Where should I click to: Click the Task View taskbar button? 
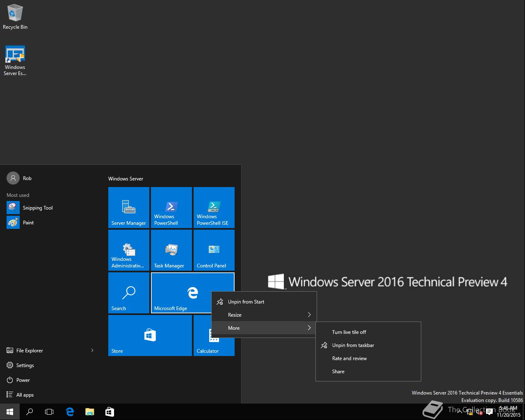point(49,412)
